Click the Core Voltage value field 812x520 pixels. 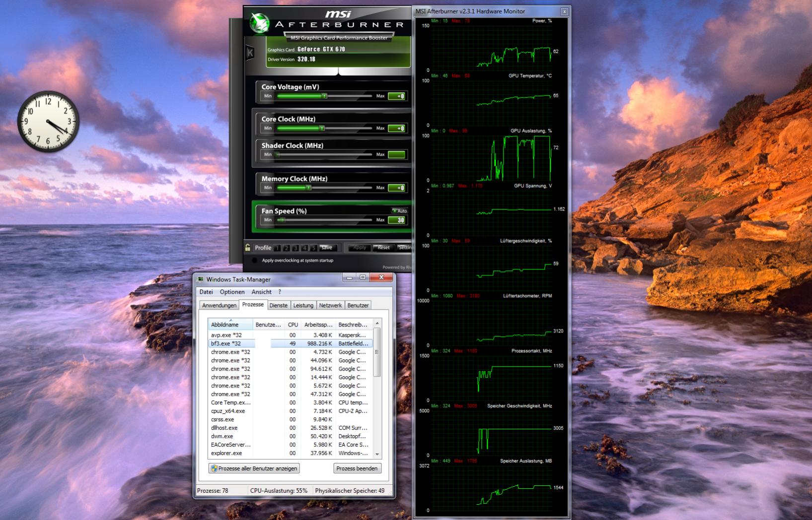click(397, 96)
